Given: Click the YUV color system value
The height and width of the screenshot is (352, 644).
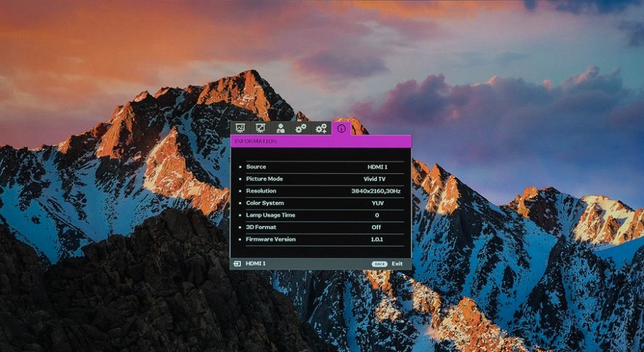Looking at the screenshot, I should tap(378, 203).
